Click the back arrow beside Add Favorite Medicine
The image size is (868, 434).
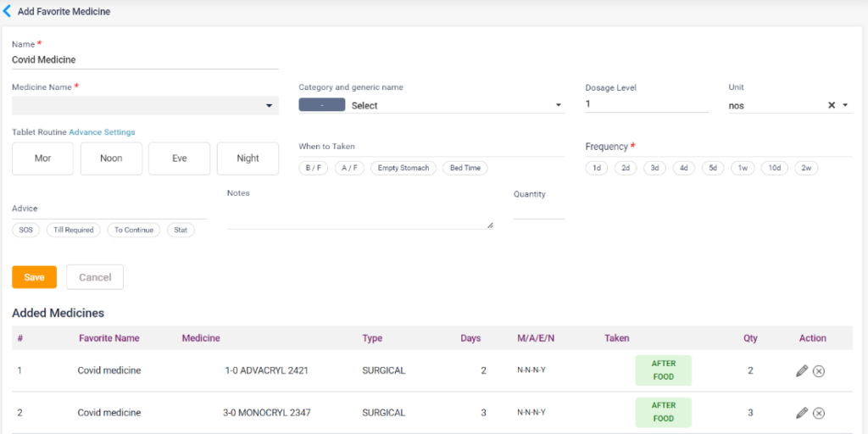click(x=8, y=12)
